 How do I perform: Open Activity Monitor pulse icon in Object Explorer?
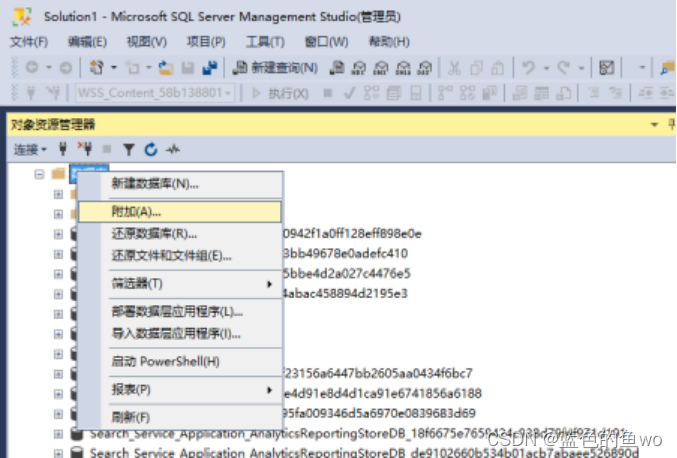(173, 150)
